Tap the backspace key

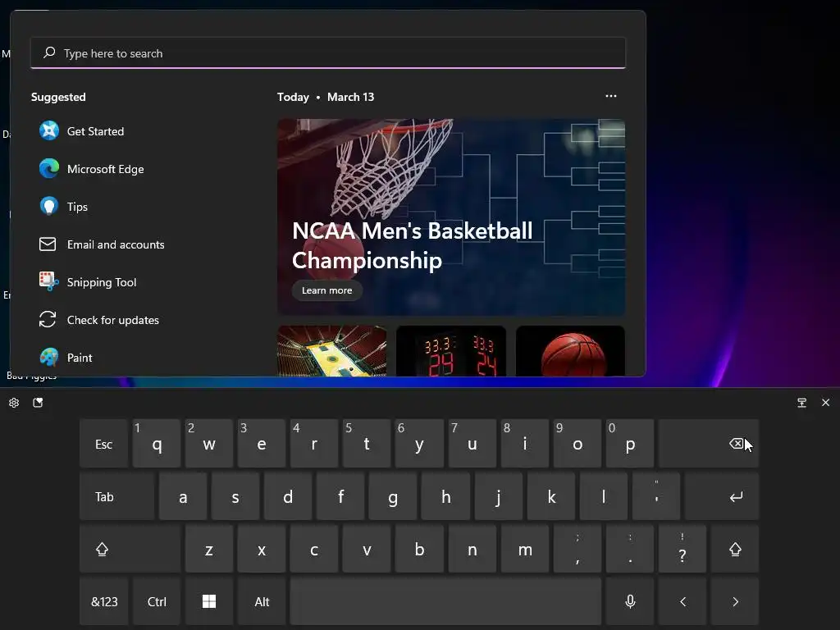pyautogui.click(x=709, y=444)
